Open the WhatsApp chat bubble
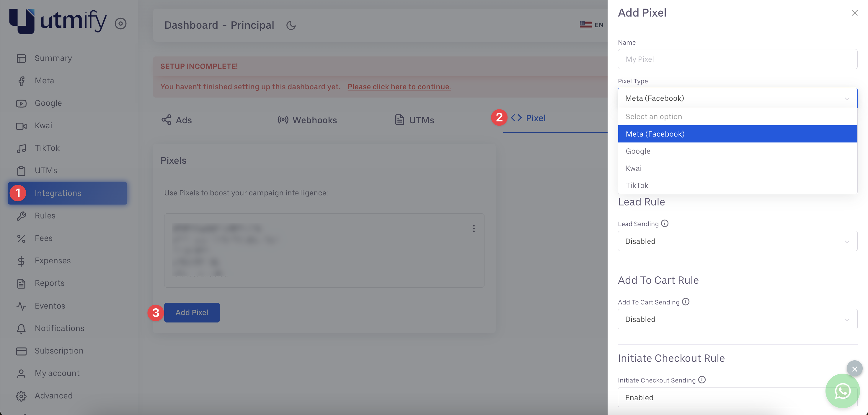Viewport: 868px width, 415px height. click(842, 391)
